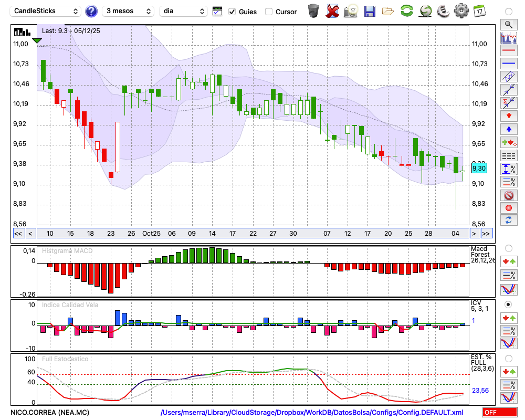The height and width of the screenshot is (420, 525).
Task: Select the blue horizontal line tool
Action: [508, 64]
